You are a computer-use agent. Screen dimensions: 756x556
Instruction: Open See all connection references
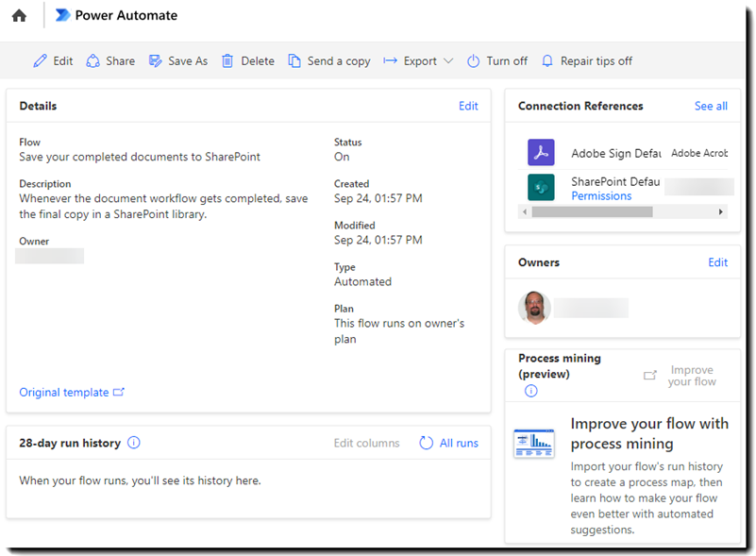coord(711,106)
